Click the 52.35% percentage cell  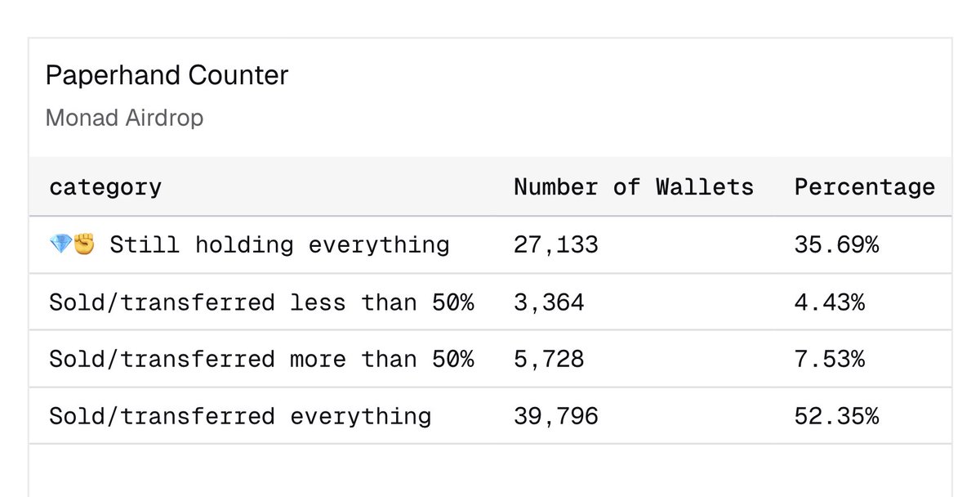[836, 416]
